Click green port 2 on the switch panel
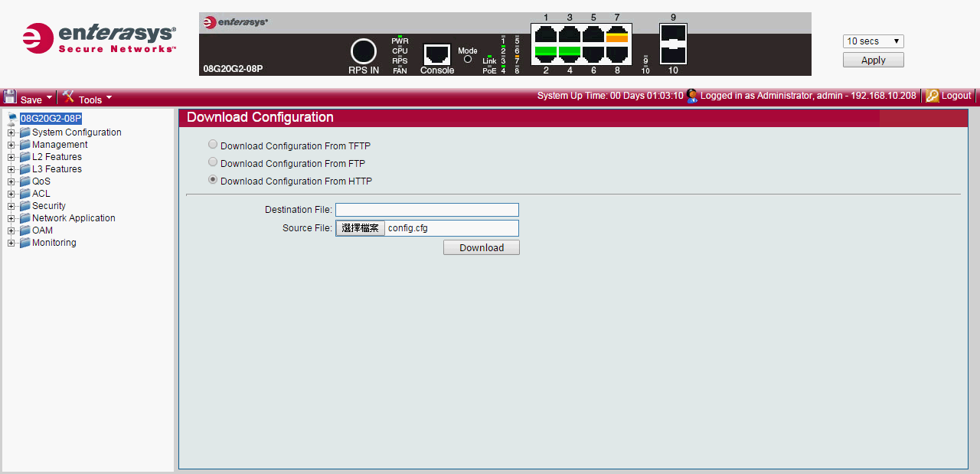The image size is (980, 474). [x=546, y=53]
